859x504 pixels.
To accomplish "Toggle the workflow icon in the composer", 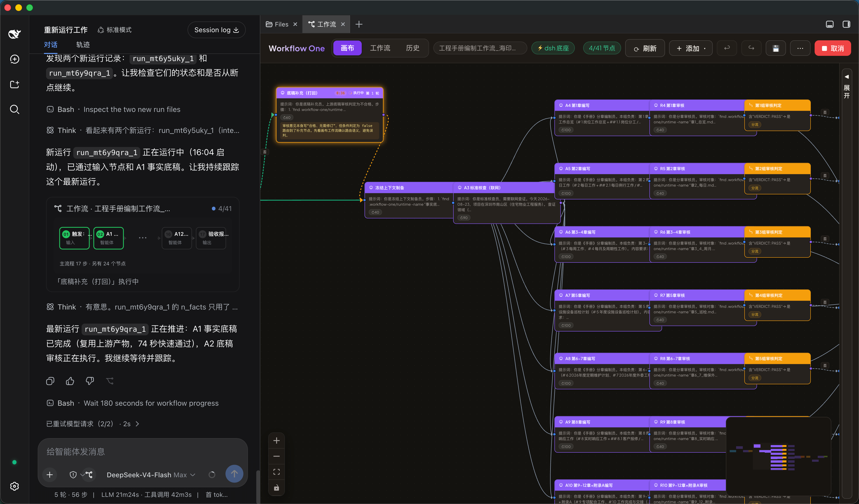I will tap(89, 475).
